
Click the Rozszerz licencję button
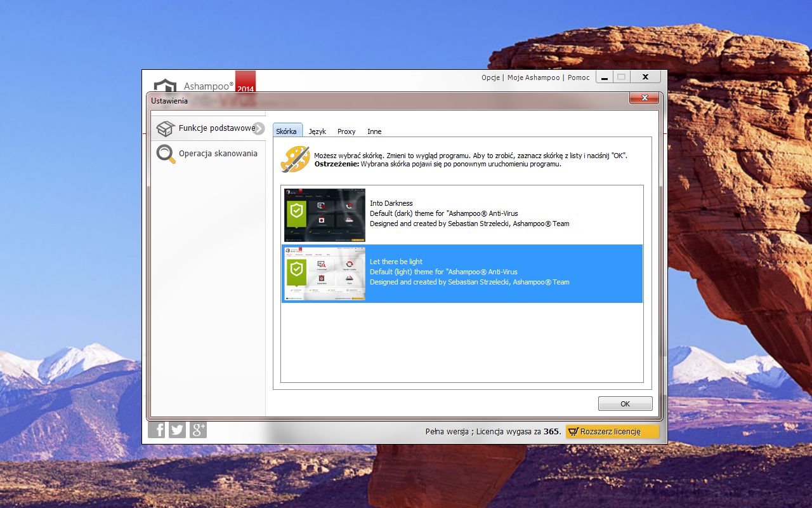(612, 432)
